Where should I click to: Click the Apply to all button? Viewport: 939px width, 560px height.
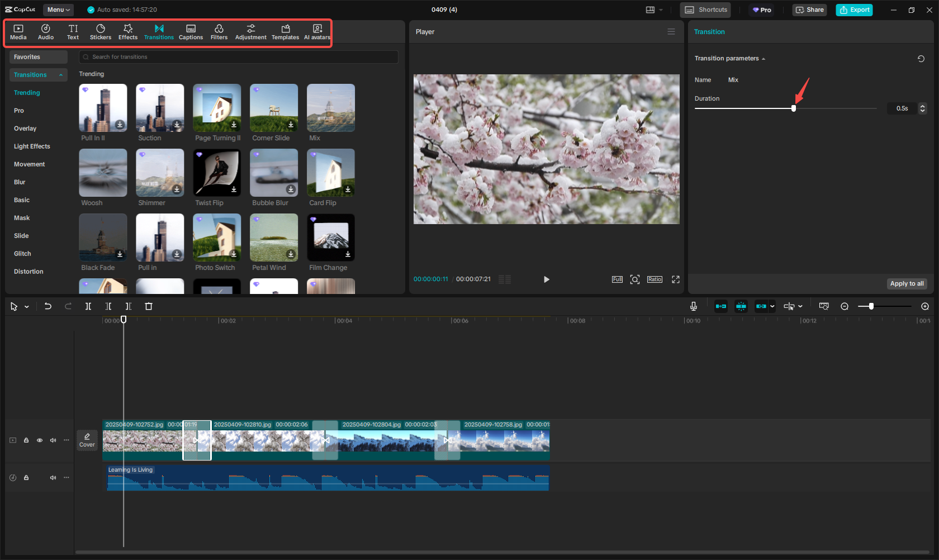coord(907,283)
